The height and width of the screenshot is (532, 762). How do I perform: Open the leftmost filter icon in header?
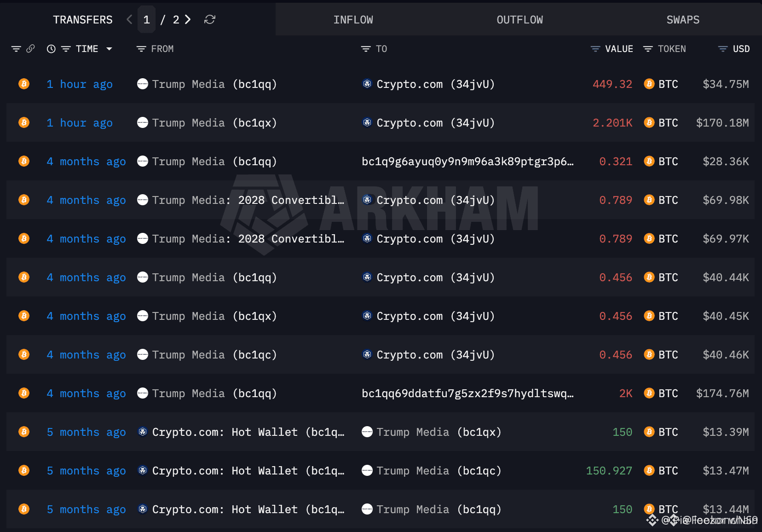point(16,49)
